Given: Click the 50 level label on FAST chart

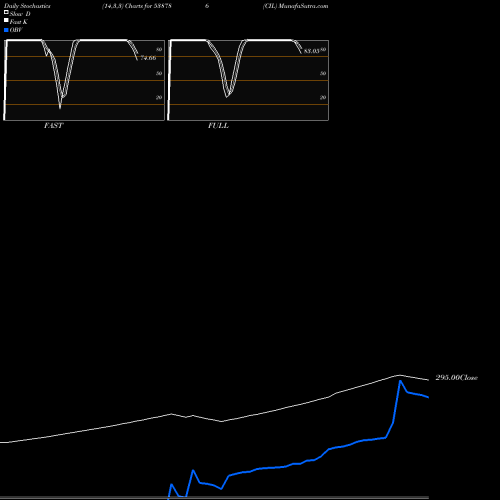Looking at the screenshot, I should pos(159,73).
